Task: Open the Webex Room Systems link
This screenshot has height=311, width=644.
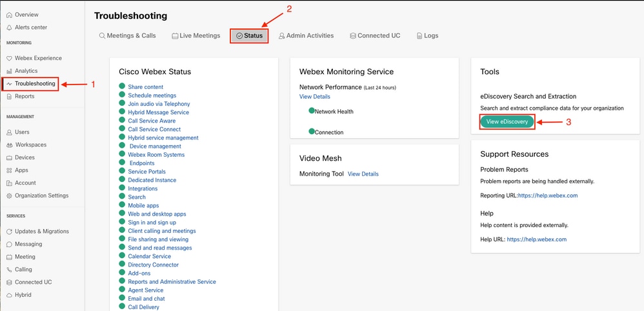Action: [x=156, y=155]
